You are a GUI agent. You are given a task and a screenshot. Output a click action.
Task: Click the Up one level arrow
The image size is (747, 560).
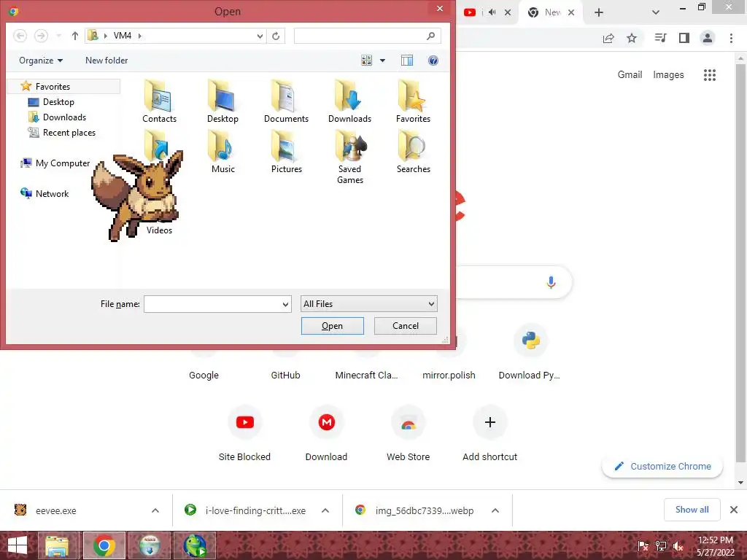[x=75, y=36]
